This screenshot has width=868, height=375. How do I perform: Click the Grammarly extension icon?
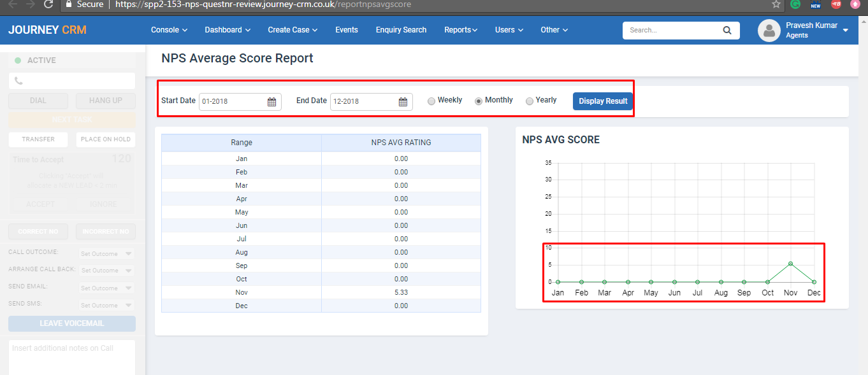tap(795, 4)
